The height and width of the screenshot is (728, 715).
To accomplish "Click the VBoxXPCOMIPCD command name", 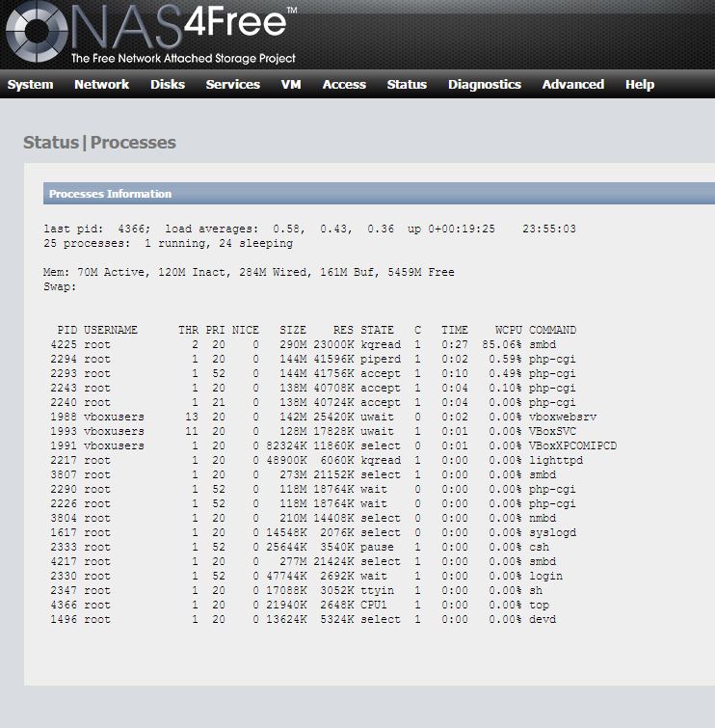I will (572, 445).
